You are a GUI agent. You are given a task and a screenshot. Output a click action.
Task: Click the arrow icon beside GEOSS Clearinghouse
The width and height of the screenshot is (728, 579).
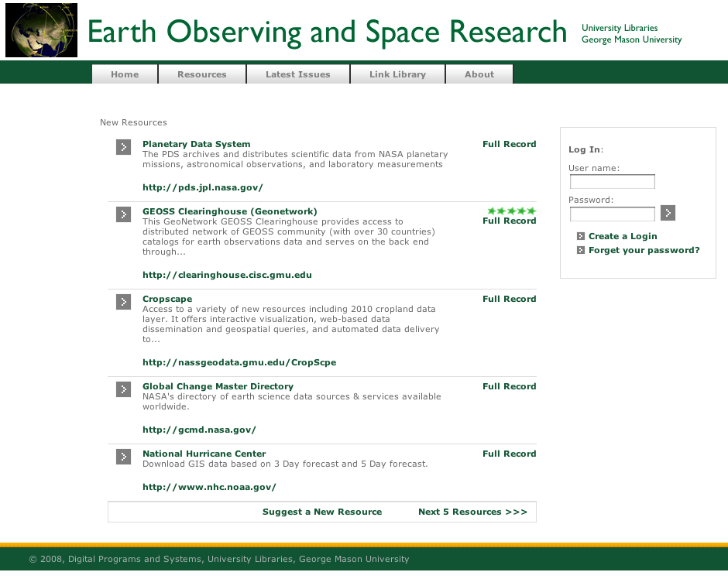[x=123, y=214]
